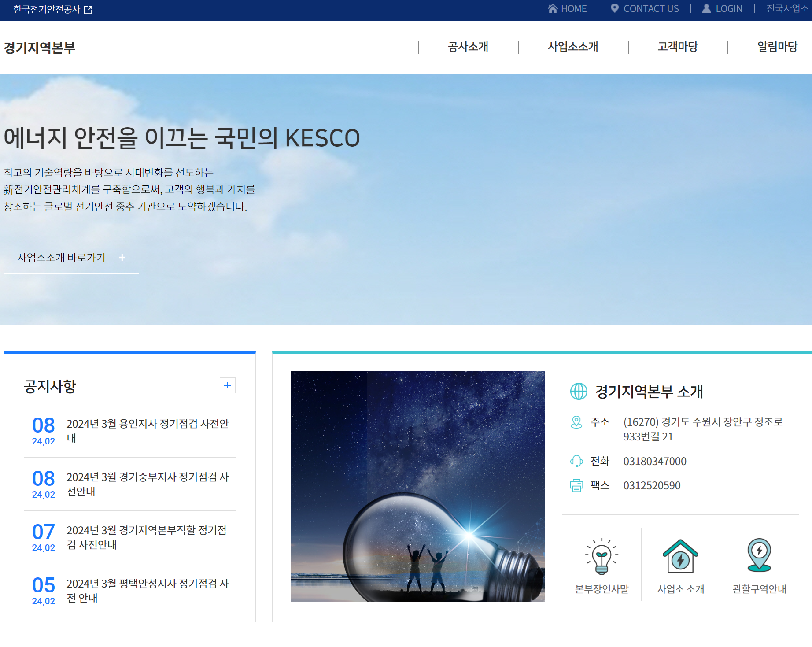This screenshot has height=647, width=812.
Task: Click phone number 03180347000
Action: coord(655,461)
